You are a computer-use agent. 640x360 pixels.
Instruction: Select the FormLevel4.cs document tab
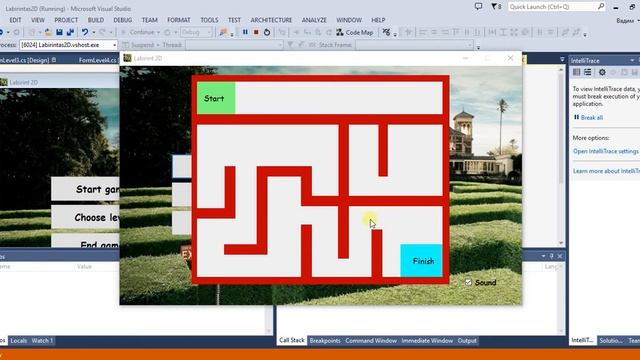click(98, 60)
